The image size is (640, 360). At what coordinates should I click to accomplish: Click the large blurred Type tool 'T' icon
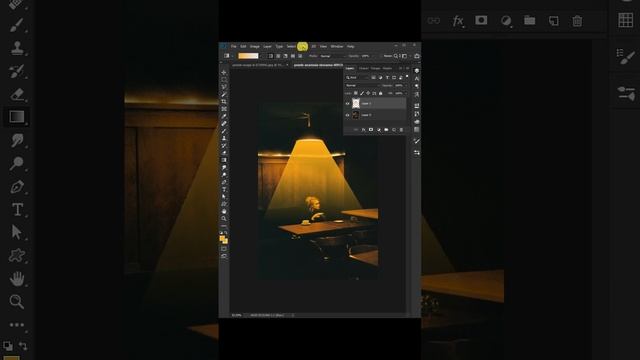coord(17,210)
